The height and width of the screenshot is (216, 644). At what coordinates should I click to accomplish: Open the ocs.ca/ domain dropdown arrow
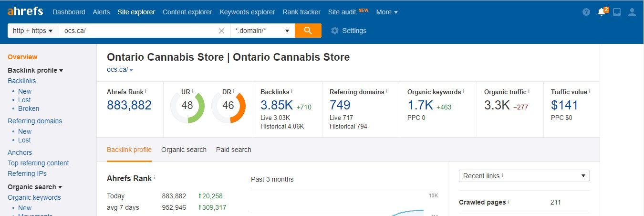(x=131, y=70)
